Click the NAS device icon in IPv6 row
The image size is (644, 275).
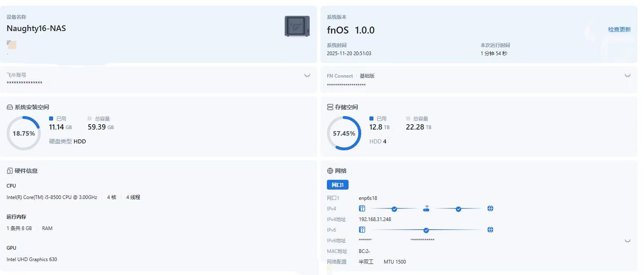pyautogui.click(x=362, y=230)
